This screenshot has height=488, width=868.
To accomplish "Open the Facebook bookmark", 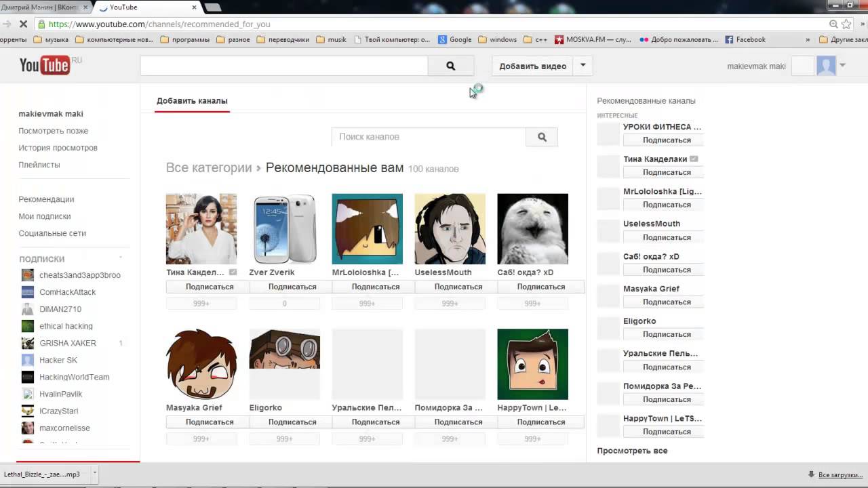I will click(x=745, y=39).
